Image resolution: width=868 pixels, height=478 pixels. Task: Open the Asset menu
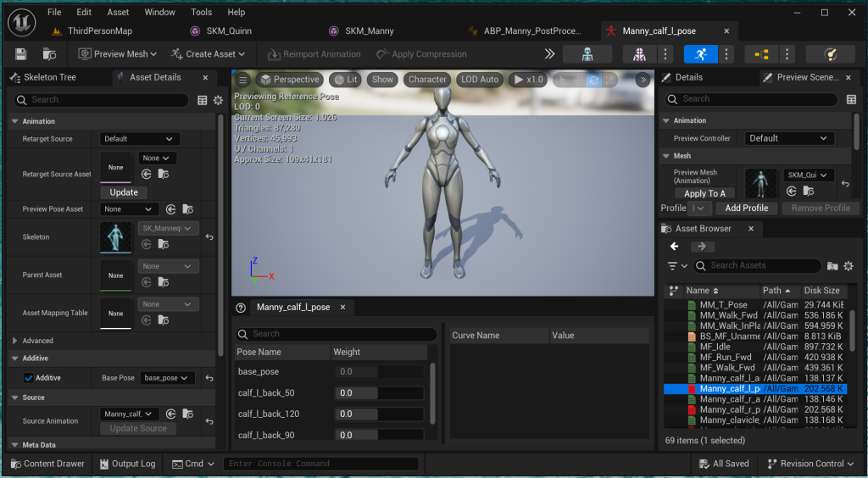point(118,12)
